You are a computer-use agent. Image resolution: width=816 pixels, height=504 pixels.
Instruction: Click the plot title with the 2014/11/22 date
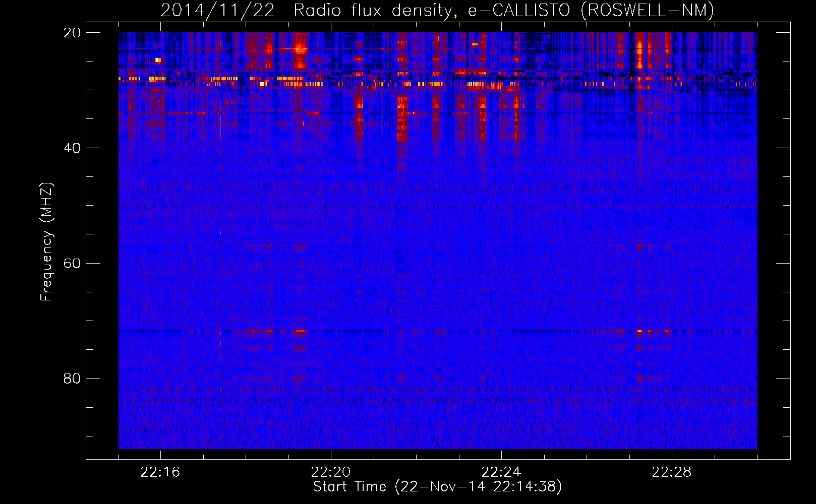pyautogui.click(x=437, y=10)
